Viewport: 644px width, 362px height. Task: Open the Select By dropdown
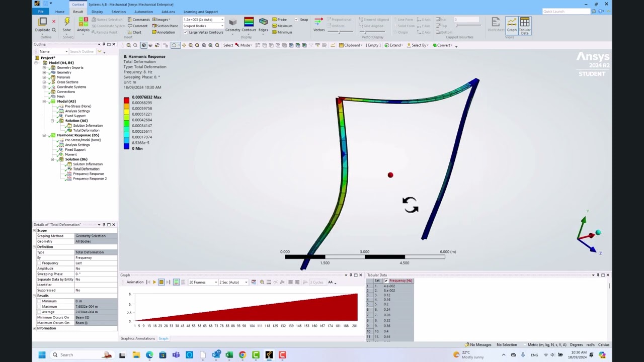[x=418, y=45]
